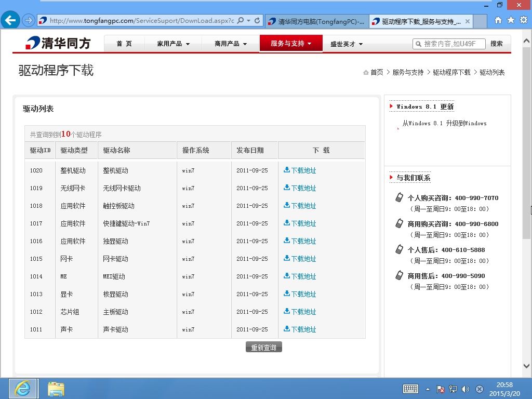Click the Refresh page icon
The image size is (532, 399).
pyautogui.click(x=257, y=20)
